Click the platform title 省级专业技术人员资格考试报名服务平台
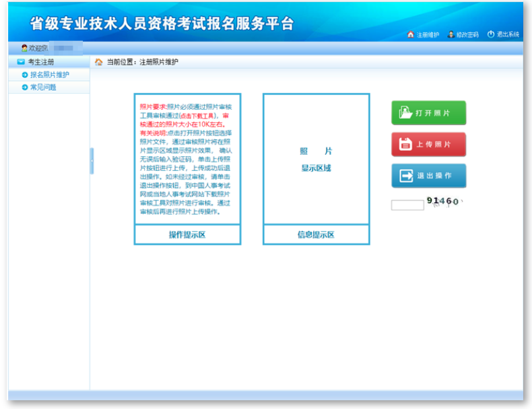 pos(162,24)
